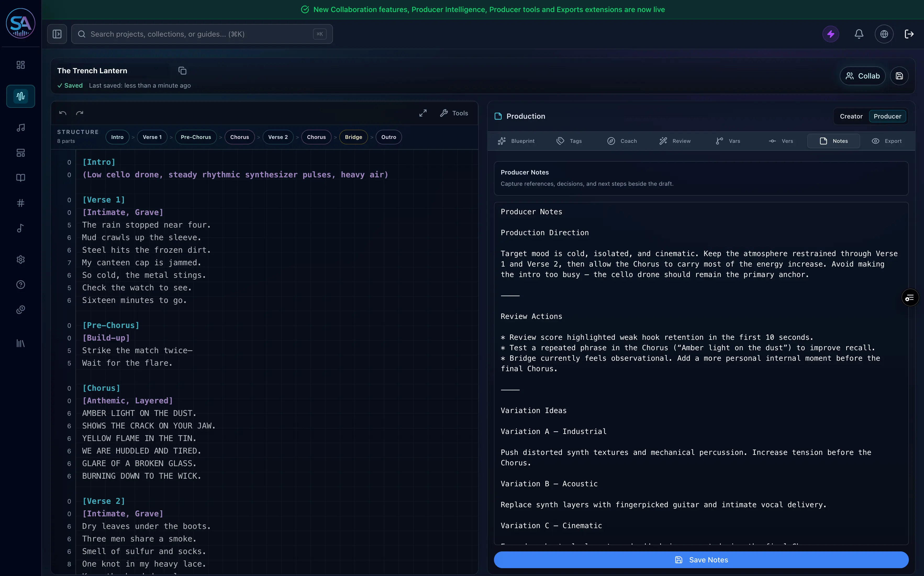Open the Tools menu in editor
This screenshot has height=576, width=924.
(454, 113)
